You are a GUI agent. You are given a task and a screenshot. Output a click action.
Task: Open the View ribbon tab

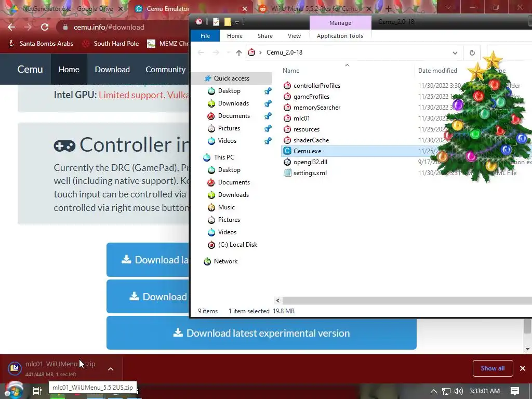point(294,36)
